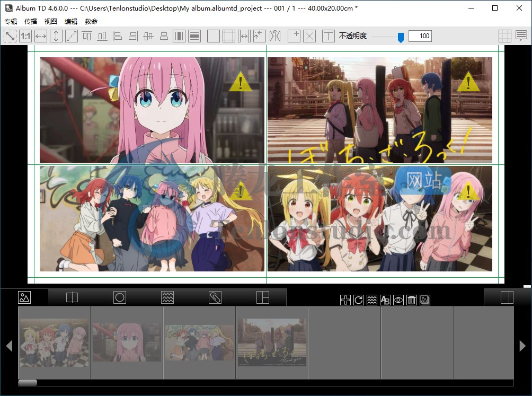Viewport: 532px width, 396px height.
Task: Click the AB sort-by-name icon
Action: 385,300
